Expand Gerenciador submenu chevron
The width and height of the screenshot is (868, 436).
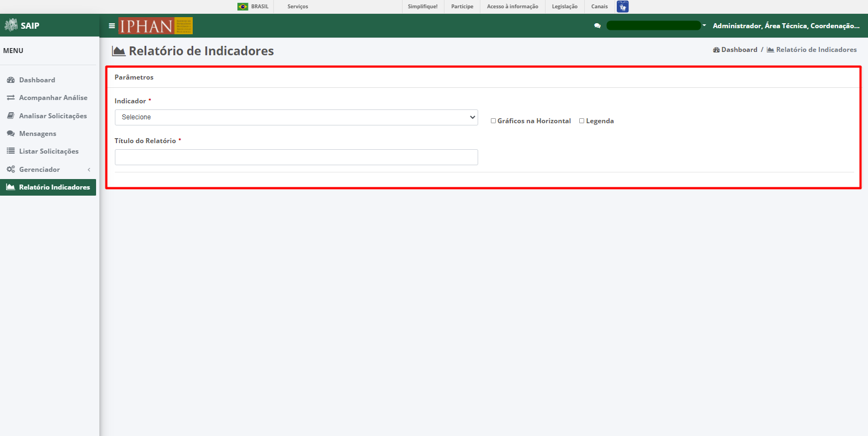click(x=89, y=170)
